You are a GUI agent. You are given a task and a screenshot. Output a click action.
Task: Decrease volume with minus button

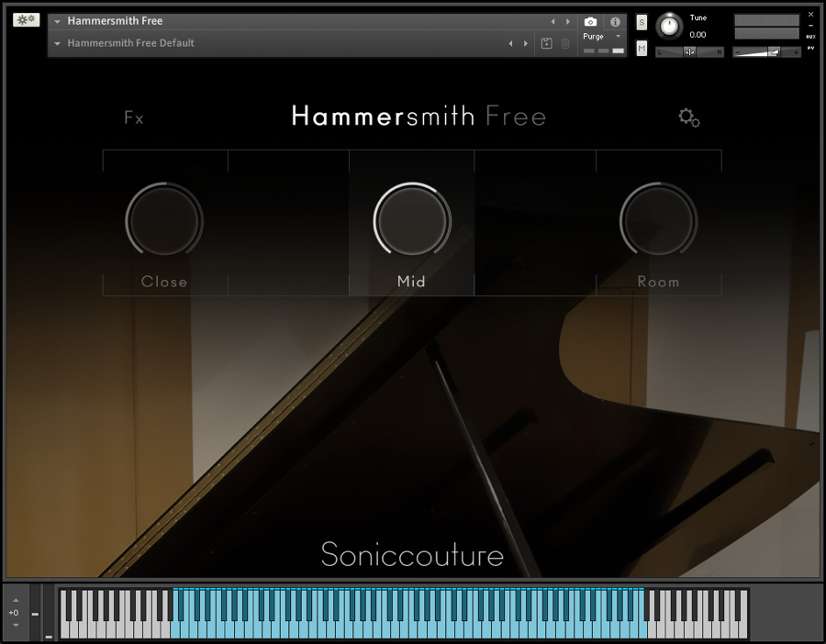(x=738, y=52)
